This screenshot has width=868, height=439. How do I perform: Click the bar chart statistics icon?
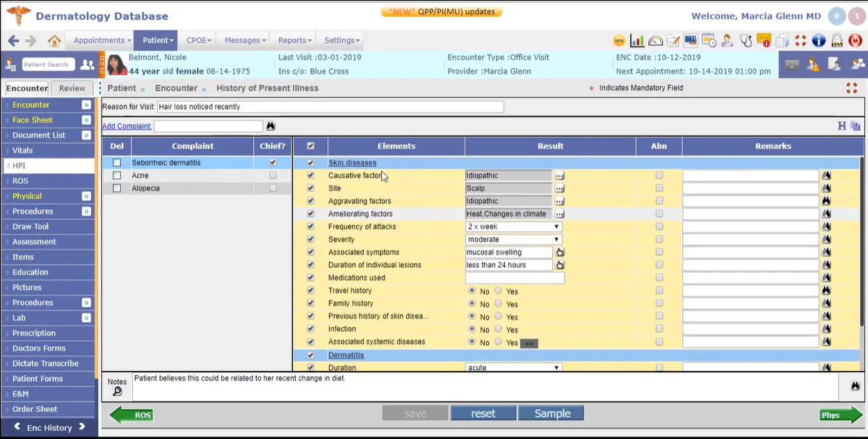coord(638,40)
